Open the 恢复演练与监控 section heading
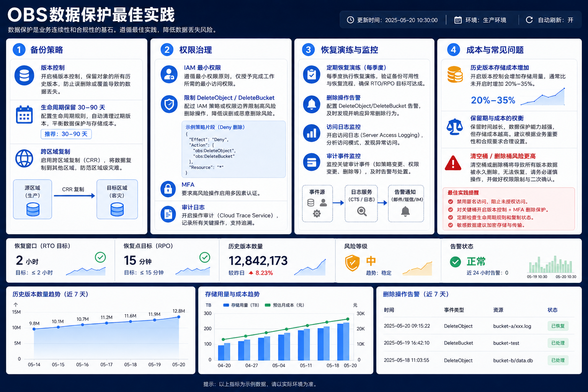588x392 pixels. (349, 50)
